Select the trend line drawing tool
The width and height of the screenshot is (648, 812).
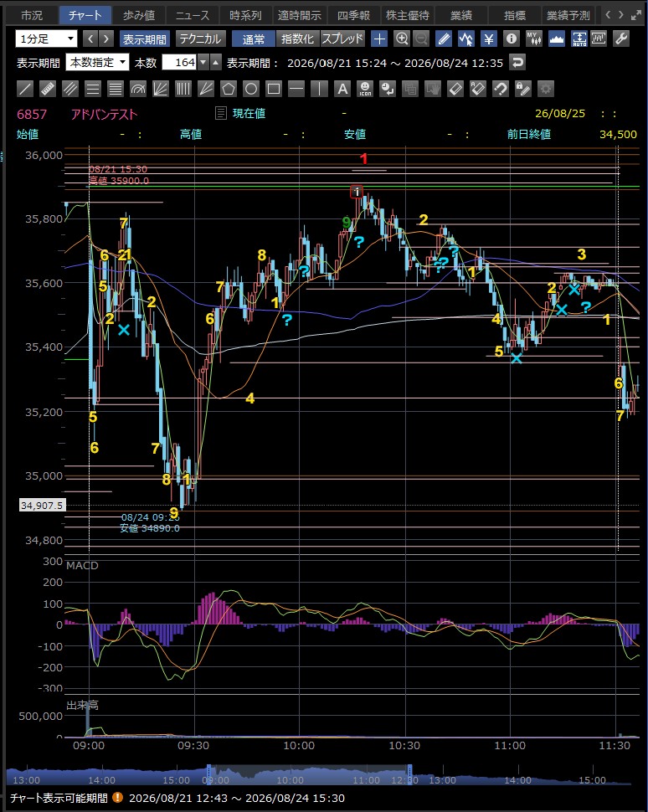pyautogui.click(x=25, y=89)
